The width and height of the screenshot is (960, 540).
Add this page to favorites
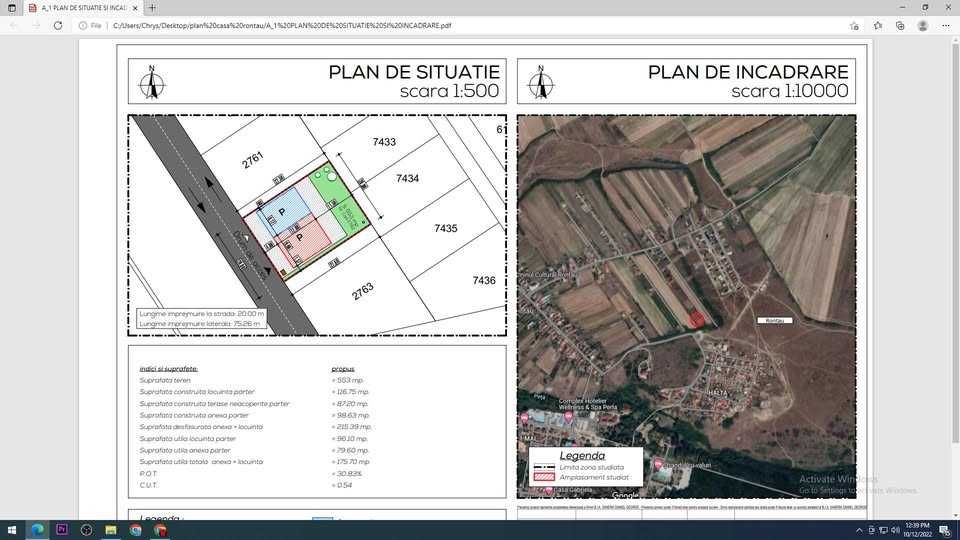854,26
